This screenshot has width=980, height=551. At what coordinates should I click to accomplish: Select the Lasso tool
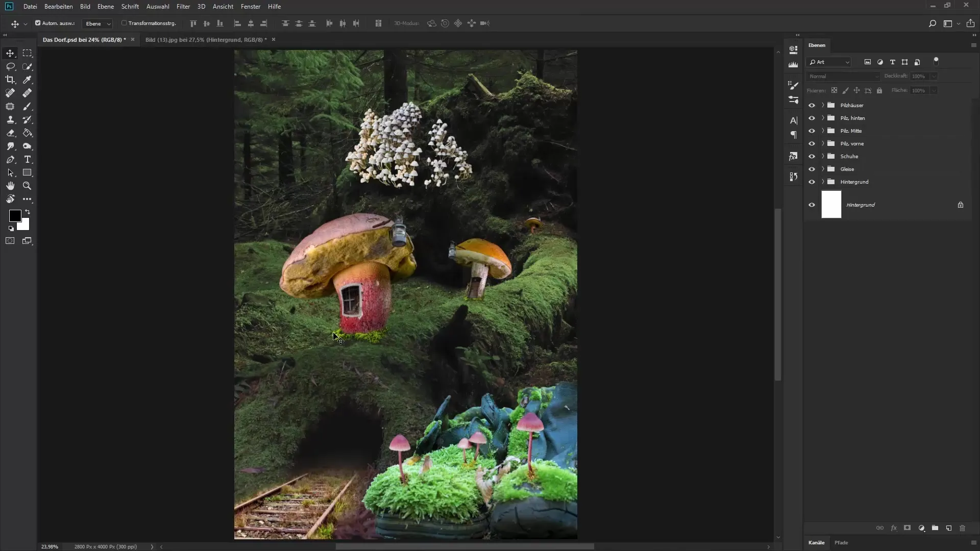point(10,66)
